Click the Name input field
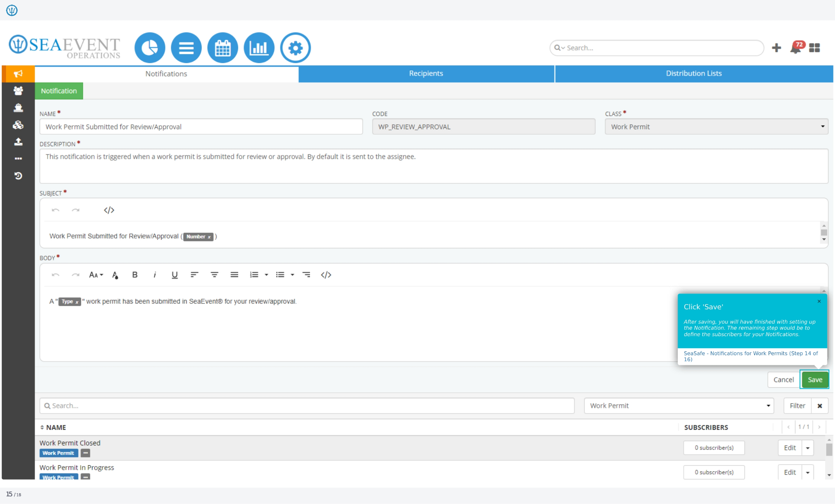 pos(201,126)
